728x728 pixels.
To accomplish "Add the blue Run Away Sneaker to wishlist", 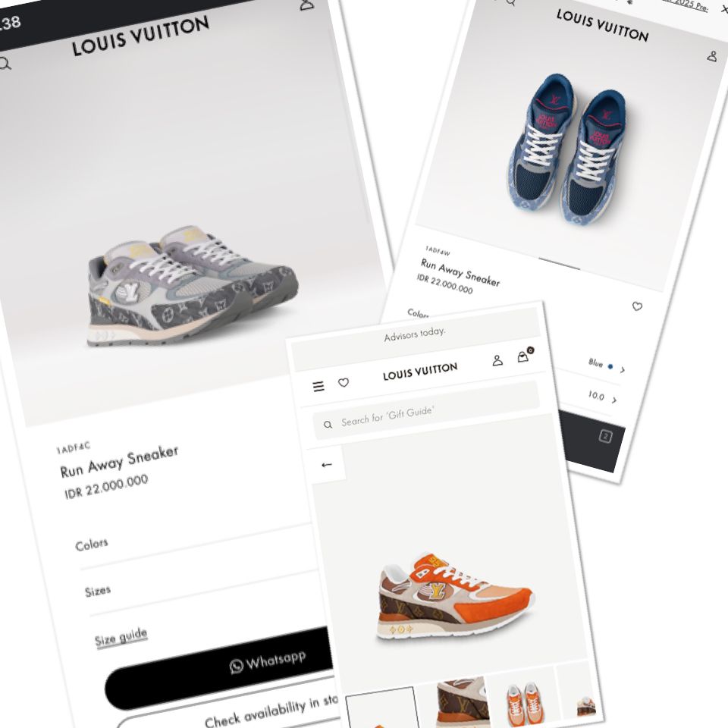I will pos(637,306).
